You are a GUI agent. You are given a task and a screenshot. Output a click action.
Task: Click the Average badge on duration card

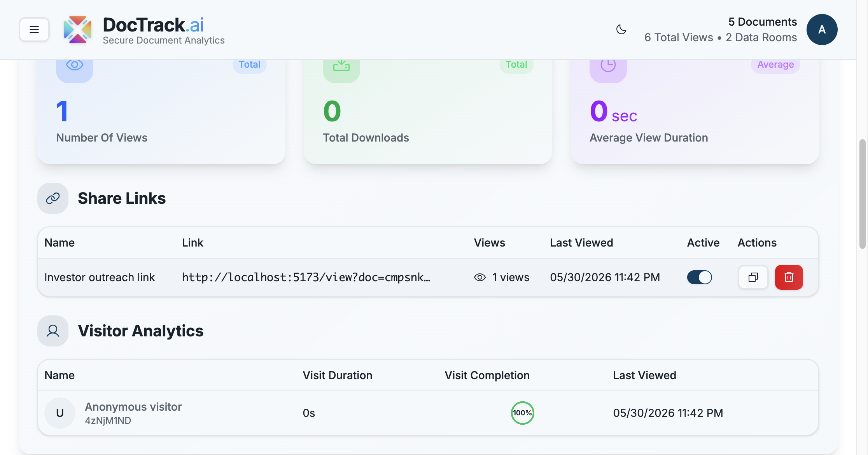pos(775,65)
